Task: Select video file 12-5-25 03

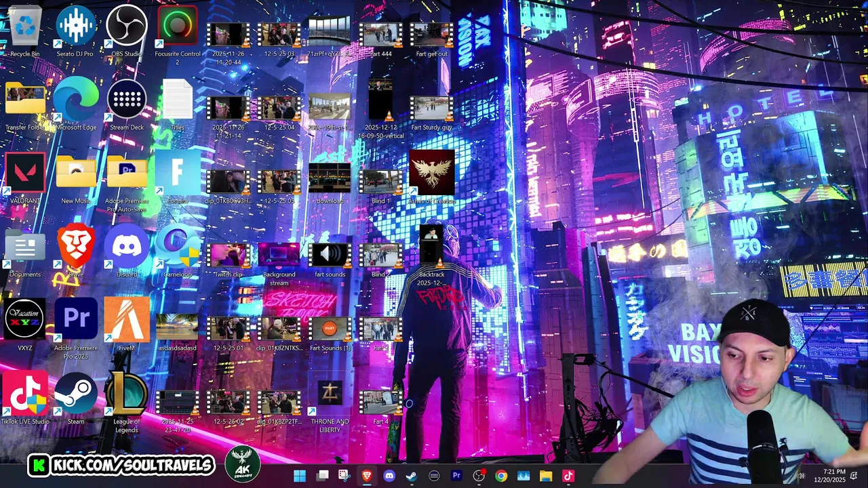Action: pos(279,40)
